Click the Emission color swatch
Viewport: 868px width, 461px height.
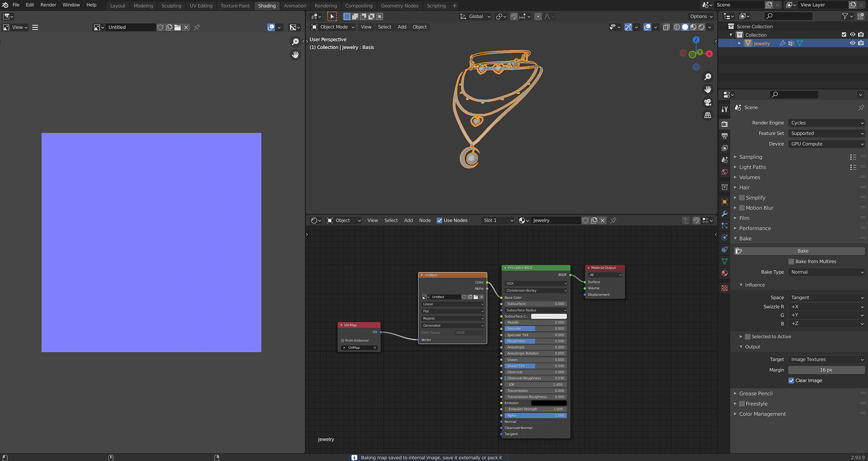pos(549,403)
